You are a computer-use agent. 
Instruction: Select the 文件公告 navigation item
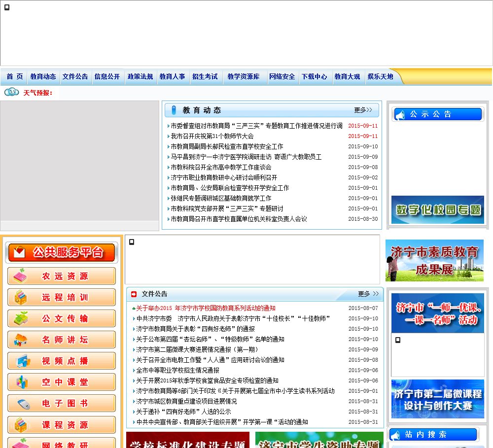[x=75, y=76]
